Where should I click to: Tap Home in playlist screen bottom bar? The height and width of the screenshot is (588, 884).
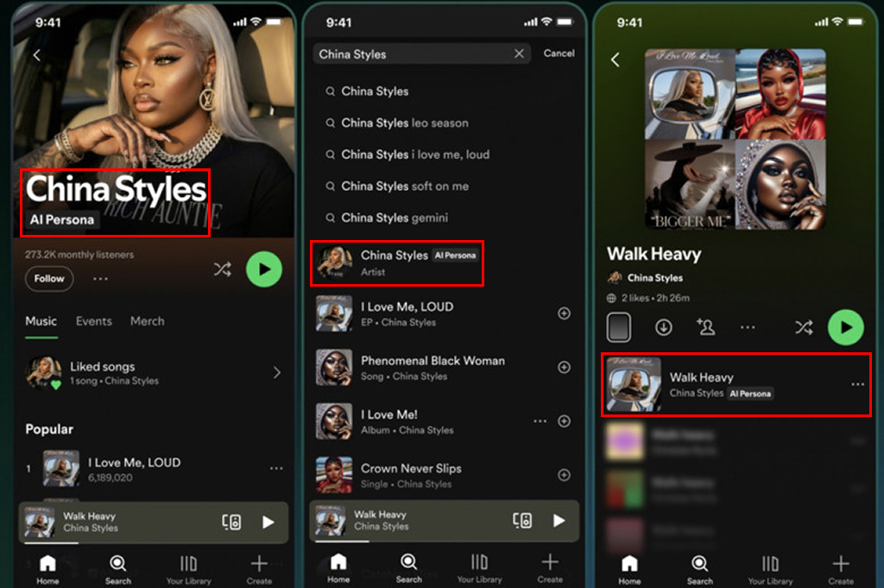pyautogui.click(x=629, y=569)
